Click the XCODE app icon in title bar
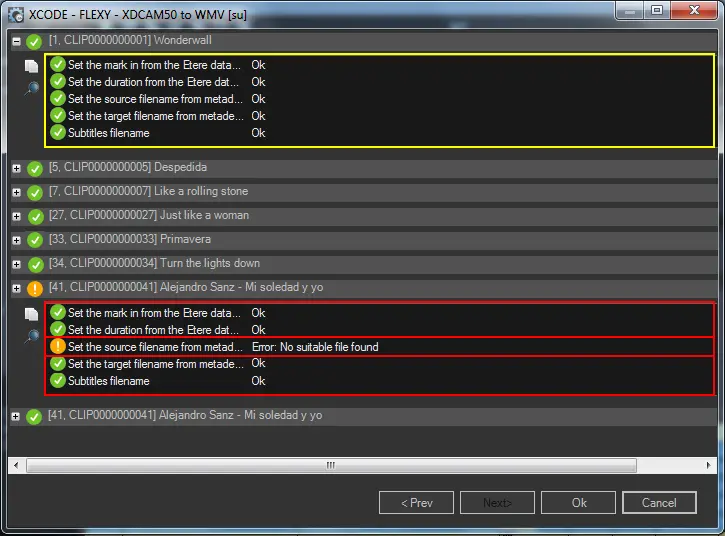This screenshot has height=536, width=725. point(16,13)
